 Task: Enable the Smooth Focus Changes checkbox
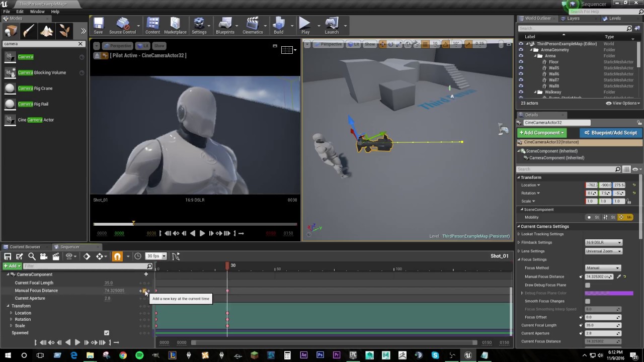588,301
